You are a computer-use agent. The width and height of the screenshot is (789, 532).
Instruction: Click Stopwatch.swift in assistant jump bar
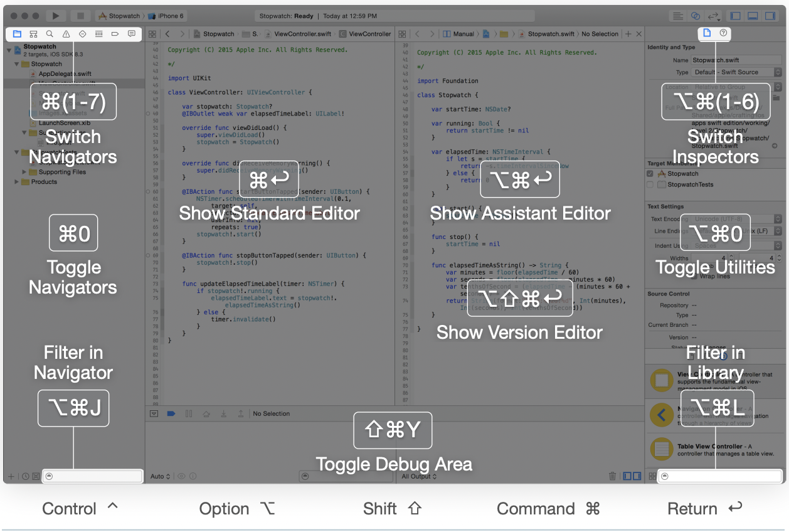(548, 34)
